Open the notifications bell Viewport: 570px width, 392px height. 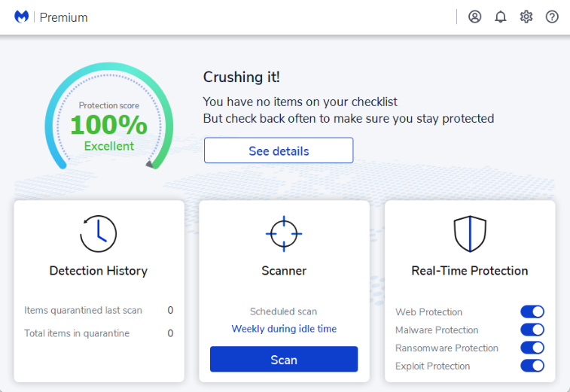coord(501,17)
